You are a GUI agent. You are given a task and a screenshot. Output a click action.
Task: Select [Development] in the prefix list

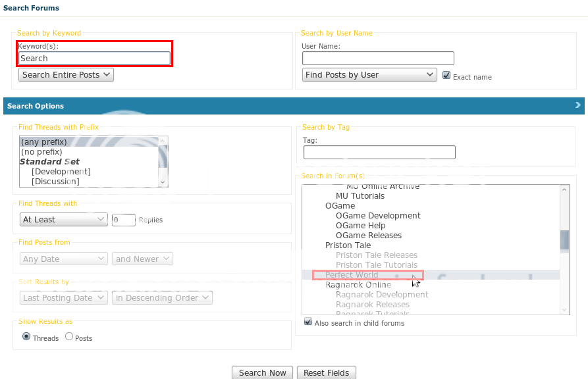[61, 172]
